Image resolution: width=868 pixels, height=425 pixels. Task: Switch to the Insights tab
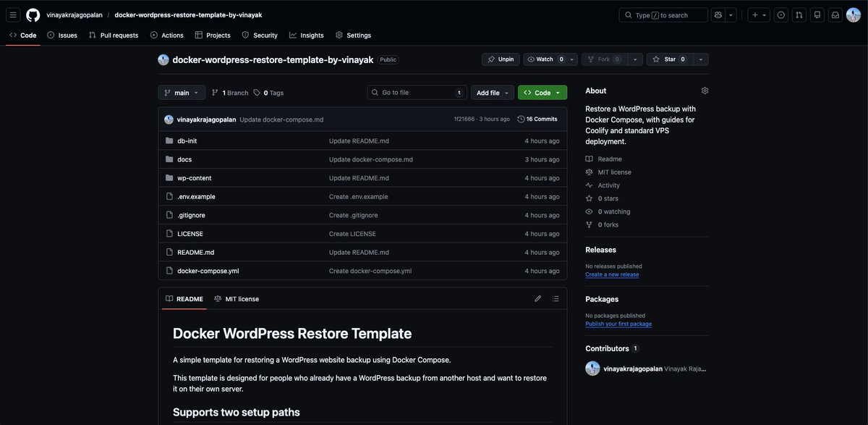pos(307,35)
